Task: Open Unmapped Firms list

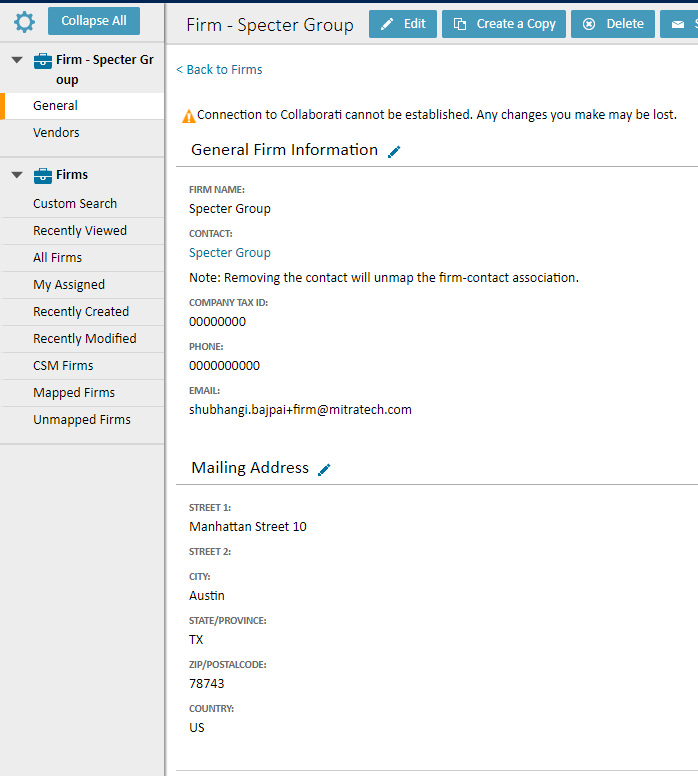Action: pos(82,420)
